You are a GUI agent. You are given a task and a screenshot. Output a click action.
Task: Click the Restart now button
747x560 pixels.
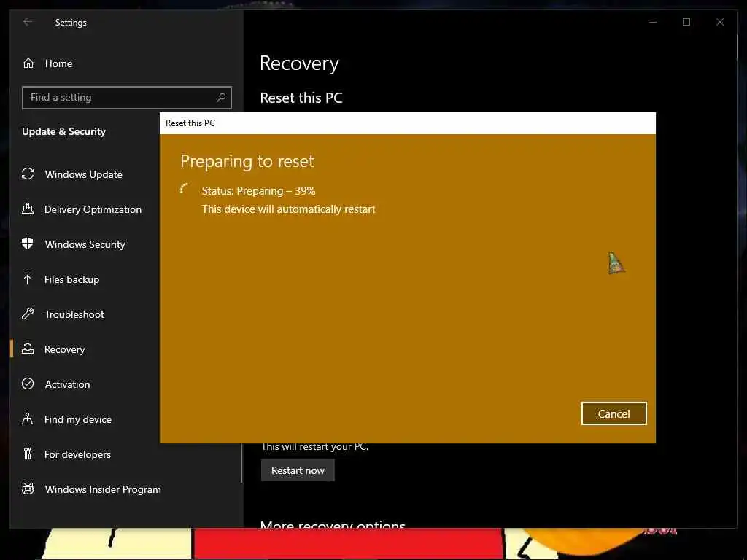coord(298,470)
